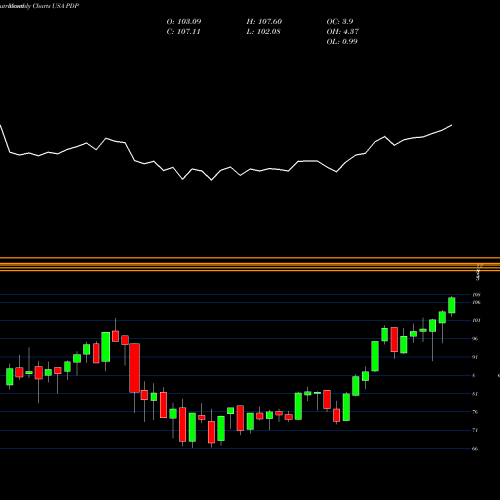Click the 101 price axis label
The width and height of the screenshot is (500, 500).
pyautogui.click(x=476, y=320)
